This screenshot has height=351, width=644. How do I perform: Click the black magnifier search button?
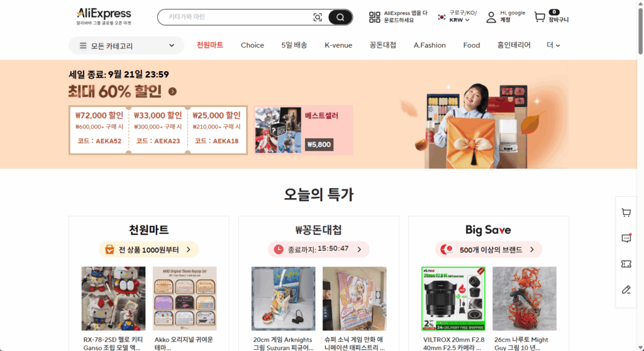point(340,17)
